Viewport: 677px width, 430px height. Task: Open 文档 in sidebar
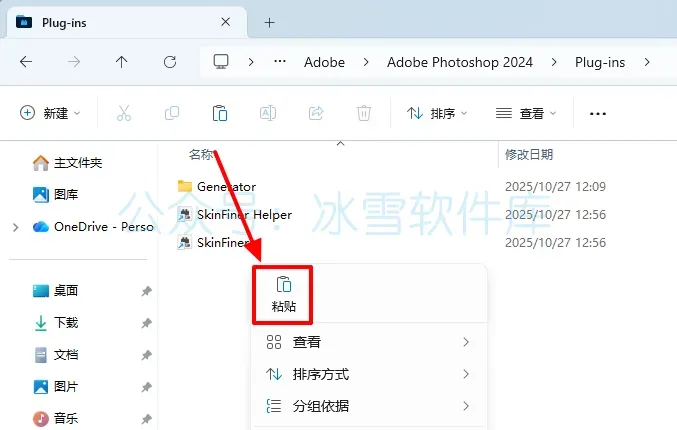click(55, 354)
